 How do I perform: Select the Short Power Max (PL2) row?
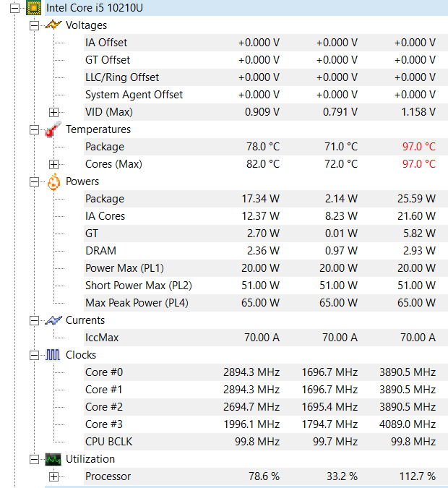pyautogui.click(x=138, y=286)
